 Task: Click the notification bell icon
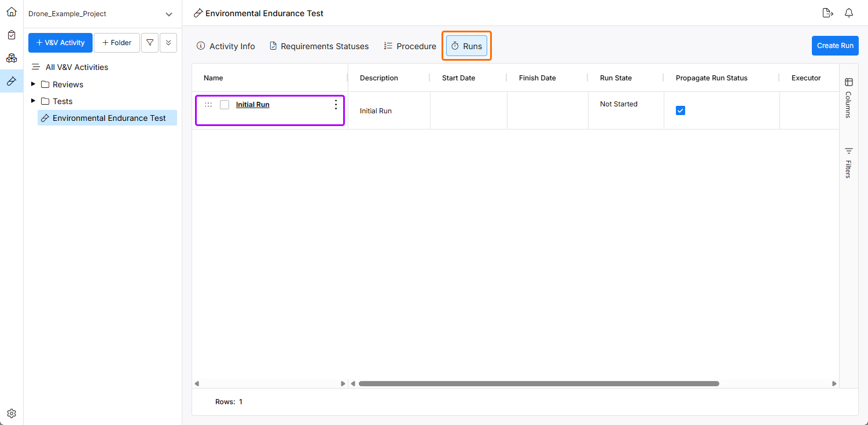click(x=849, y=13)
